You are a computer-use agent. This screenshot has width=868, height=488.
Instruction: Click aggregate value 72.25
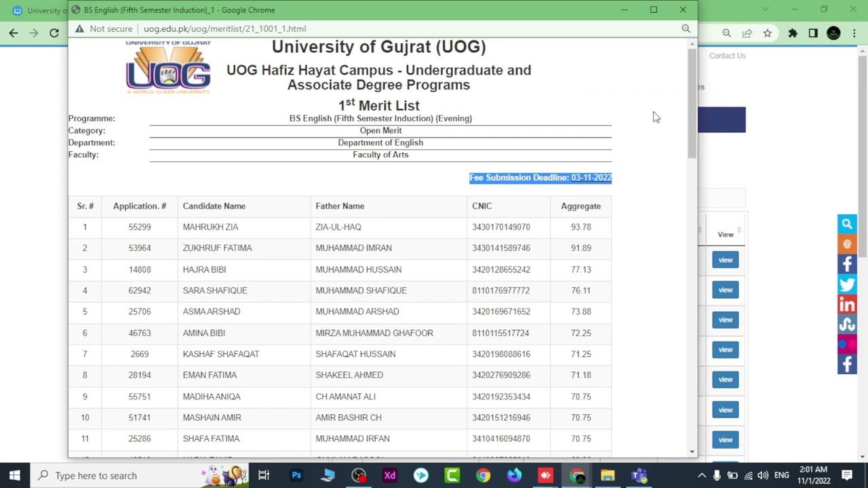[580, 333]
